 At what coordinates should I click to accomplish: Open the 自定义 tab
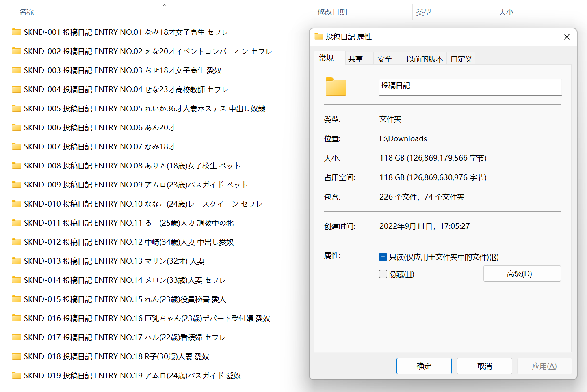[461, 59]
